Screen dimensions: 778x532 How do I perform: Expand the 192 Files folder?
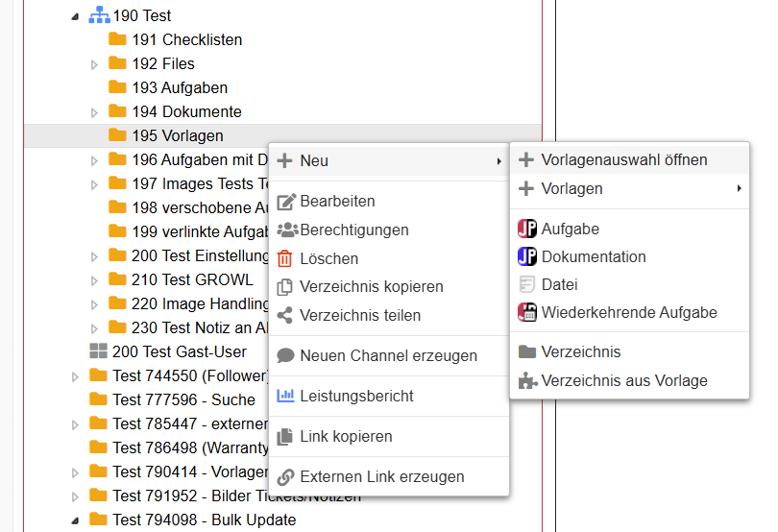click(94, 64)
